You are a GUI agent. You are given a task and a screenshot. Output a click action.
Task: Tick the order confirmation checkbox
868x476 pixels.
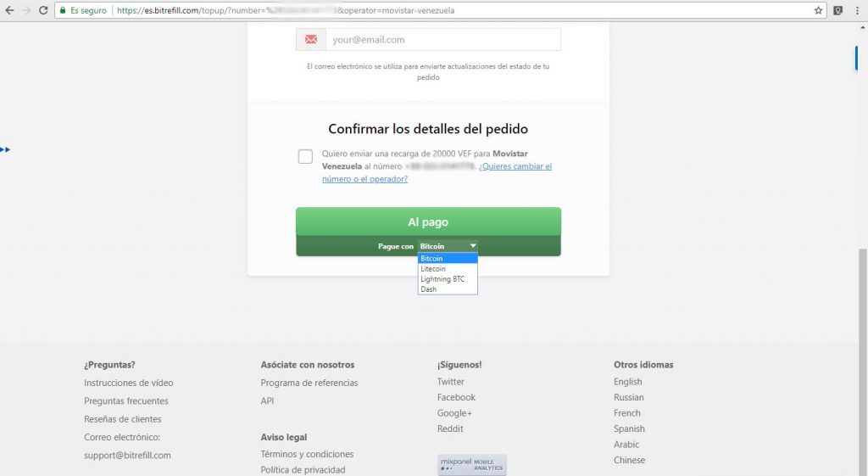[x=305, y=156]
